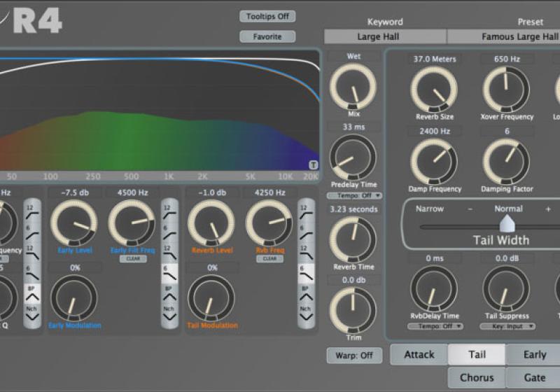Select 6 dB high-pass beside Rvb Freq
The image size is (560, 392).
[306, 234]
